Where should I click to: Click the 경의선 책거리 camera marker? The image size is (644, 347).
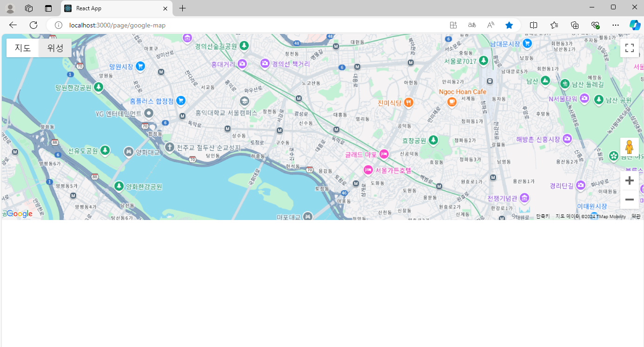coord(265,63)
